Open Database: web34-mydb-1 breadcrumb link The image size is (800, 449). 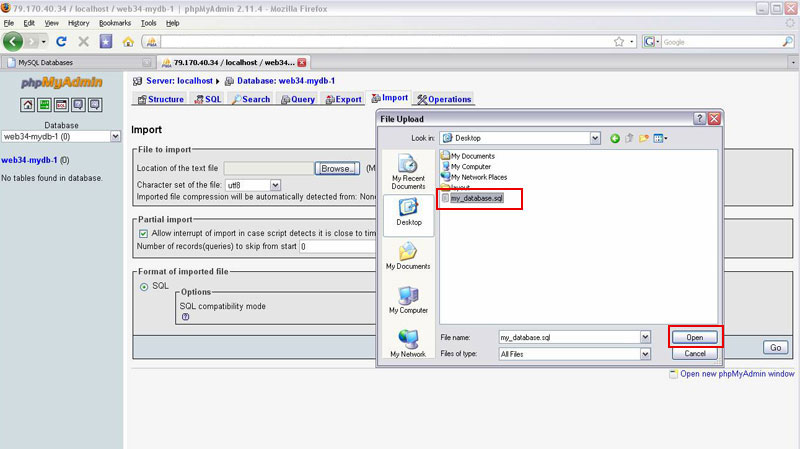(x=286, y=81)
